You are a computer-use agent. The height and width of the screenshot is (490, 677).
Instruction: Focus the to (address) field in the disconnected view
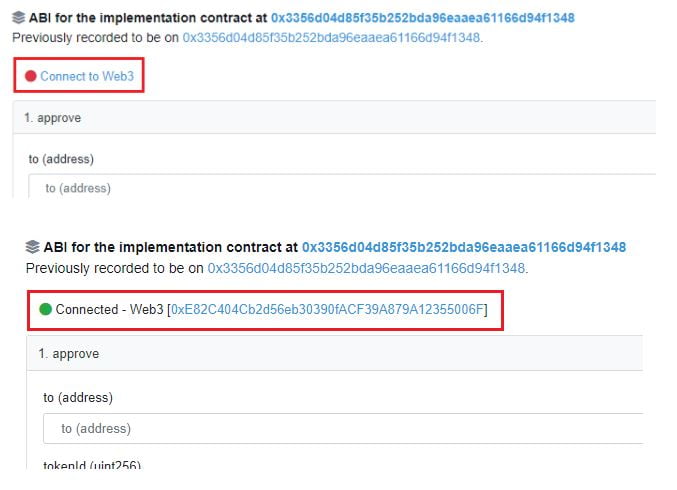pos(340,188)
